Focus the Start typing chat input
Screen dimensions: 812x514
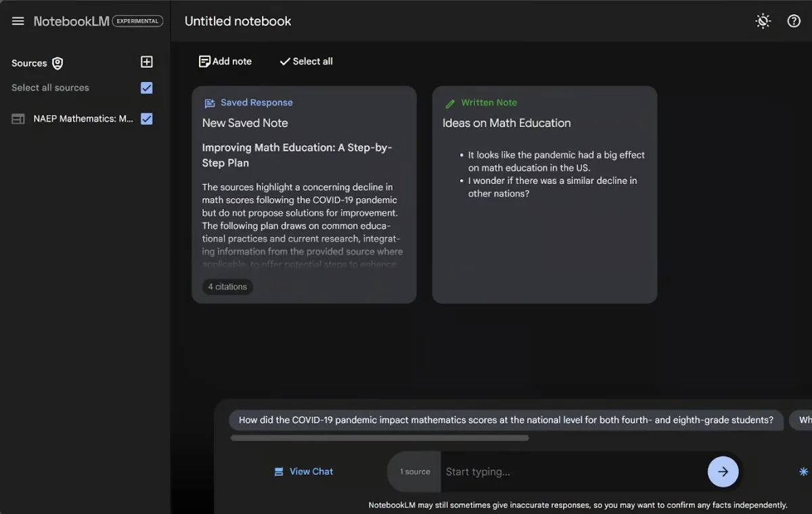pyautogui.click(x=572, y=471)
